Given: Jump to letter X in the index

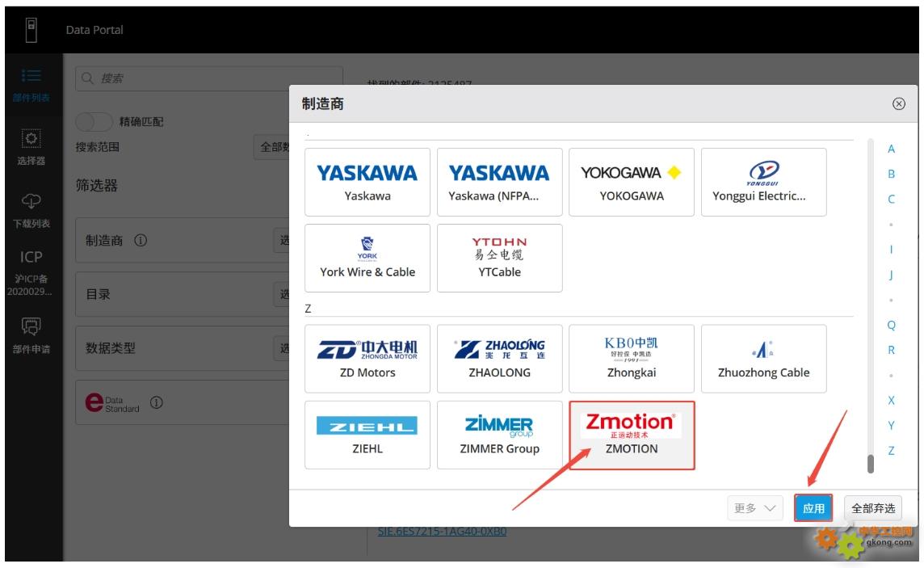Looking at the screenshot, I should 891,401.
